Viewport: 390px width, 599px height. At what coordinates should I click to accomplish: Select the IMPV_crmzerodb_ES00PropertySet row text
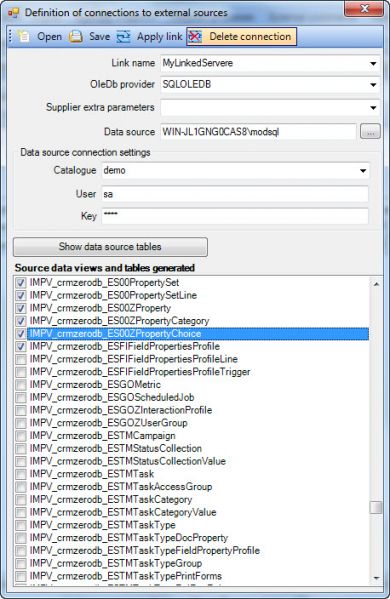pyautogui.click(x=104, y=283)
